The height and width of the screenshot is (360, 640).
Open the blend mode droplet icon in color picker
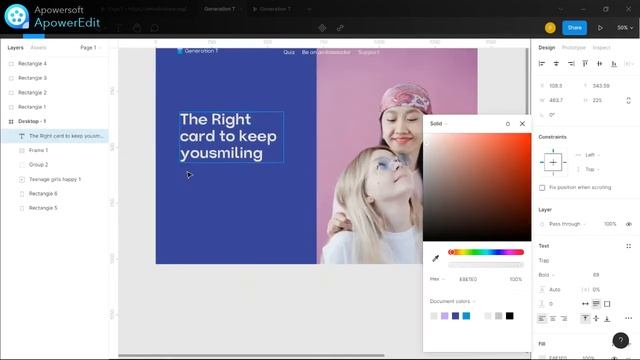click(x=507, y=124)
